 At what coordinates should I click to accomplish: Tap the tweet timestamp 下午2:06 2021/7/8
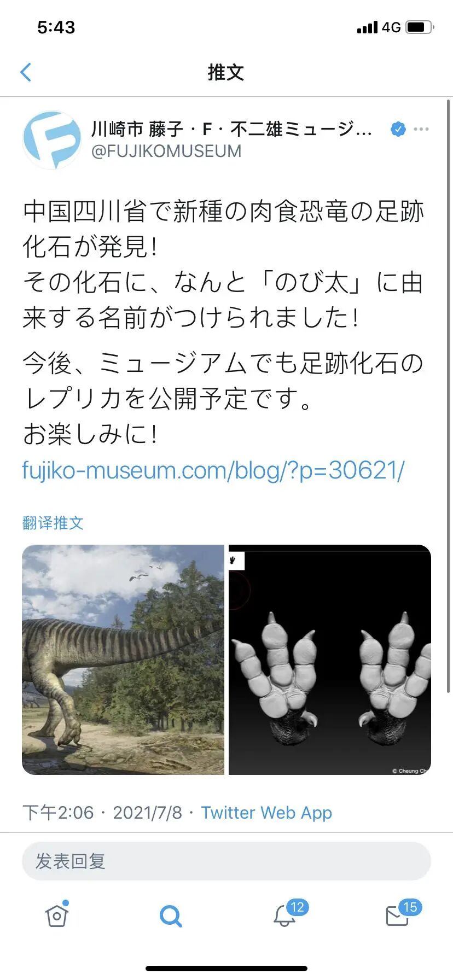click(x=102, y=813)
